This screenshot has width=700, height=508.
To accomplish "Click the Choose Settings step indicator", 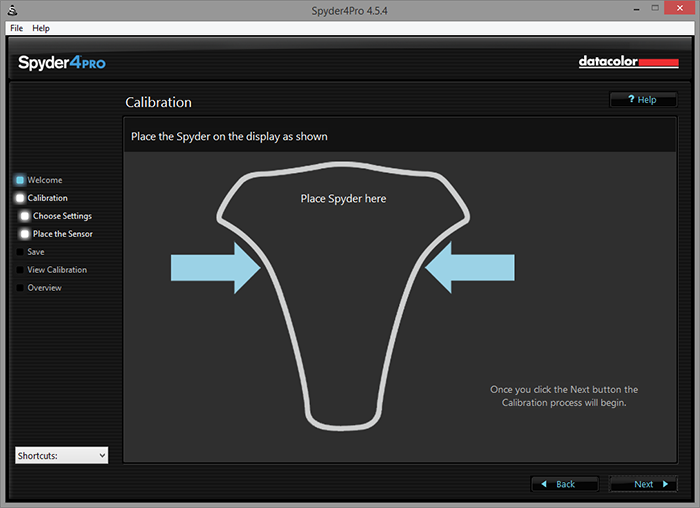I will (25, 216).
